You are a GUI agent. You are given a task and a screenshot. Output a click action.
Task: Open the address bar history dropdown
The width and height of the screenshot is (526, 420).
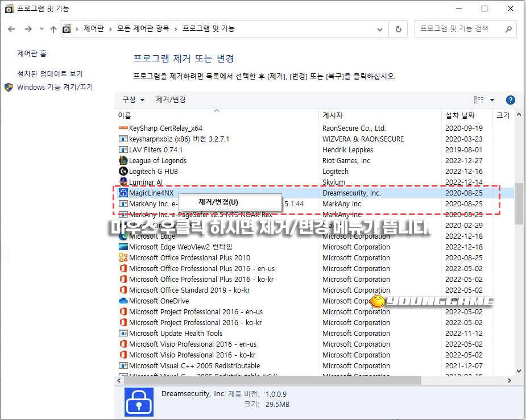pos(380,29)
